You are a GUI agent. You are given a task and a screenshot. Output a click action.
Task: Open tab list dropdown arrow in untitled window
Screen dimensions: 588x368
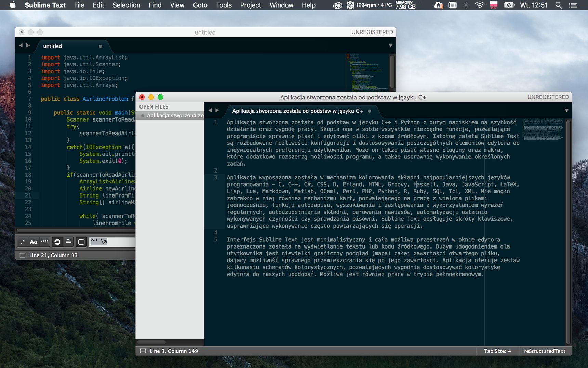(x=390, y=46)
